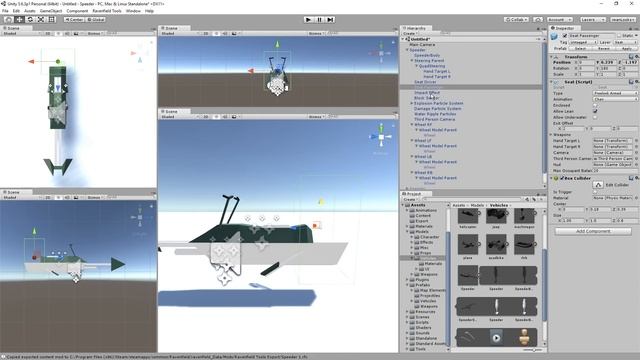Switch to the Hierarchy tab
This screenshot has height=360, width=640.
click(416, 28)
